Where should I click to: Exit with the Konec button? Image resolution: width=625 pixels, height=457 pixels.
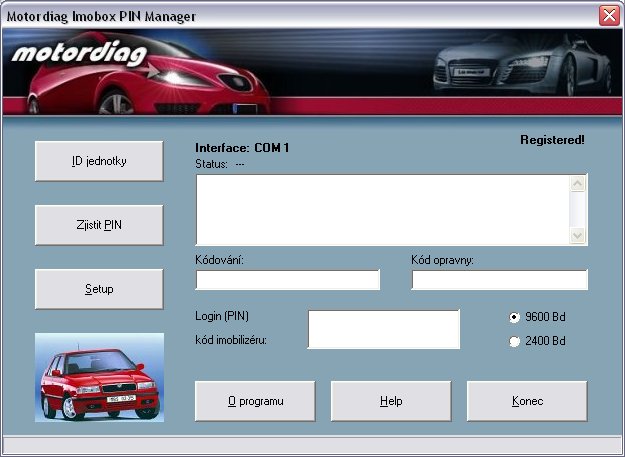point(527,401)
